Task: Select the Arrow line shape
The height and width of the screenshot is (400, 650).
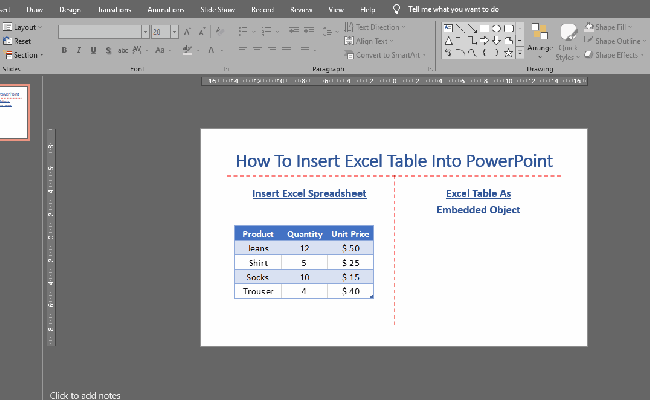Action: (472, 28)
